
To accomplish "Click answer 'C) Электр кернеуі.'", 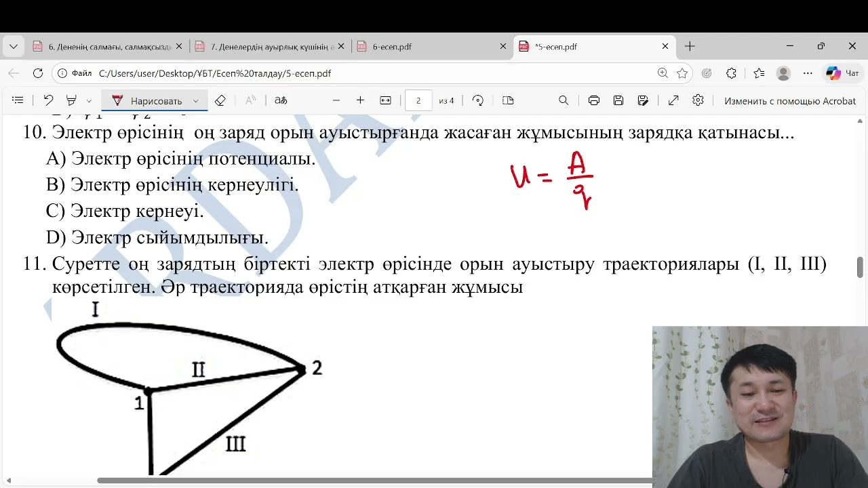I will tap(125, 211).
